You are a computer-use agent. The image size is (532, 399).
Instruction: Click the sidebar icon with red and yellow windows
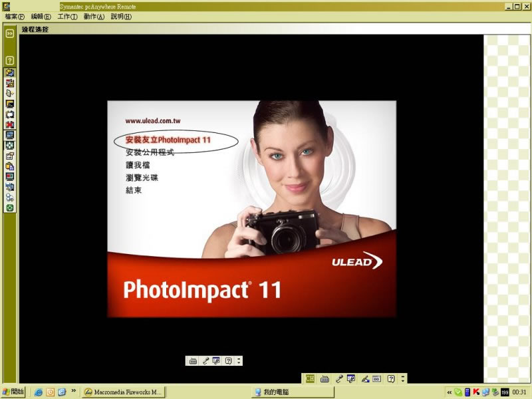click(x=10, y=83)
